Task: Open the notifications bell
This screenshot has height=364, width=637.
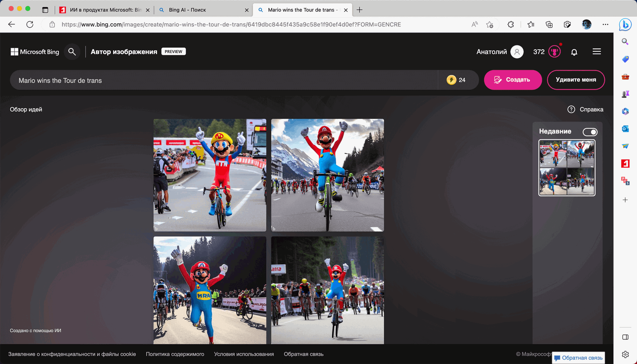Action: (574, 52)
